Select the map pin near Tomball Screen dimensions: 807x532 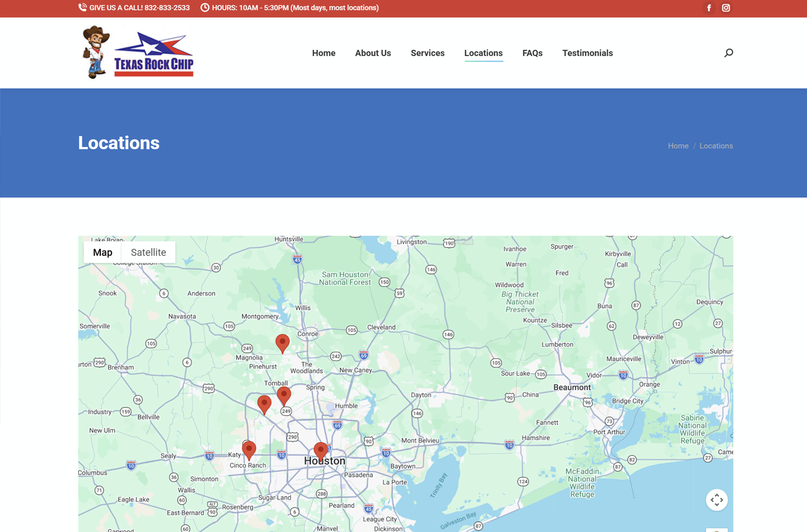tap(284, 395)
